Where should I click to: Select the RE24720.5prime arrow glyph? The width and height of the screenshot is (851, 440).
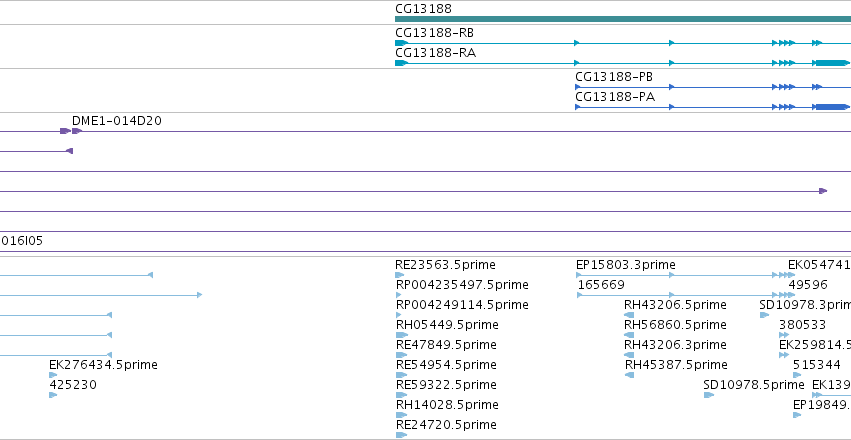click(x=402, y=435)
